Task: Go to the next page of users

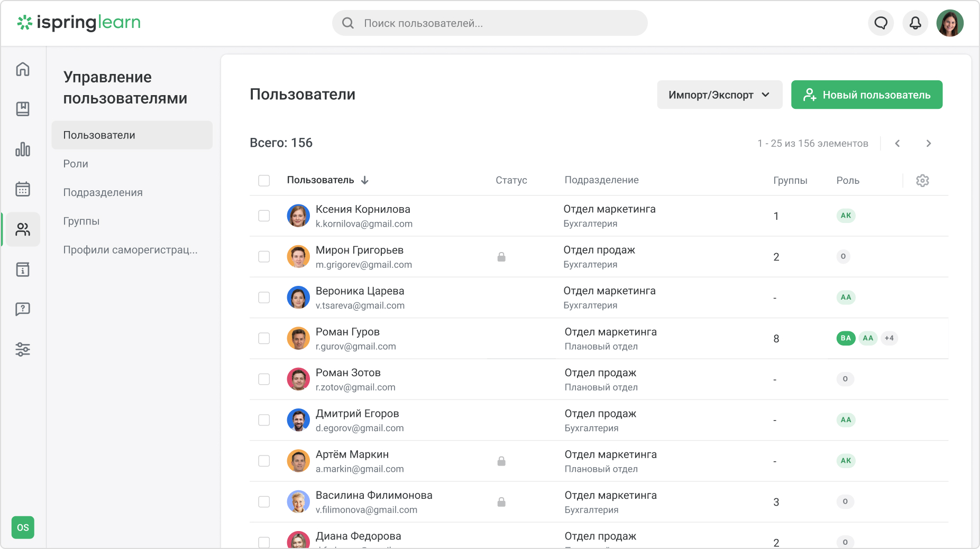Action: [928, 143]
